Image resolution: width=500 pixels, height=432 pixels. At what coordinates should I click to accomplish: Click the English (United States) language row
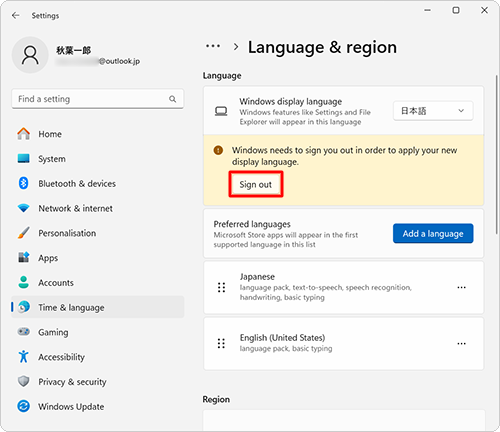click(x=343, y=343)
